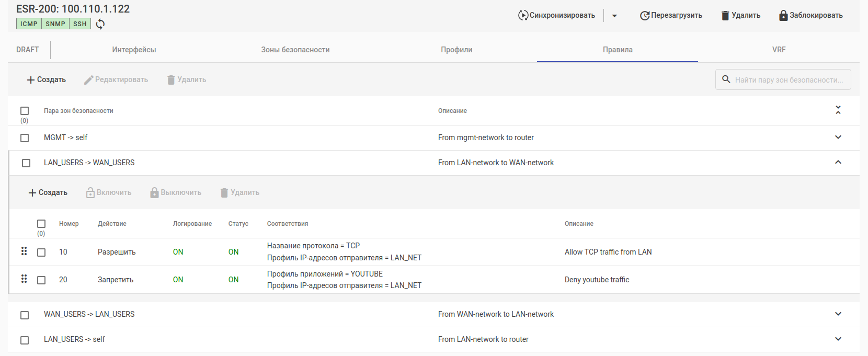Click the Синхронизировать sync icon

coord(523,15)
